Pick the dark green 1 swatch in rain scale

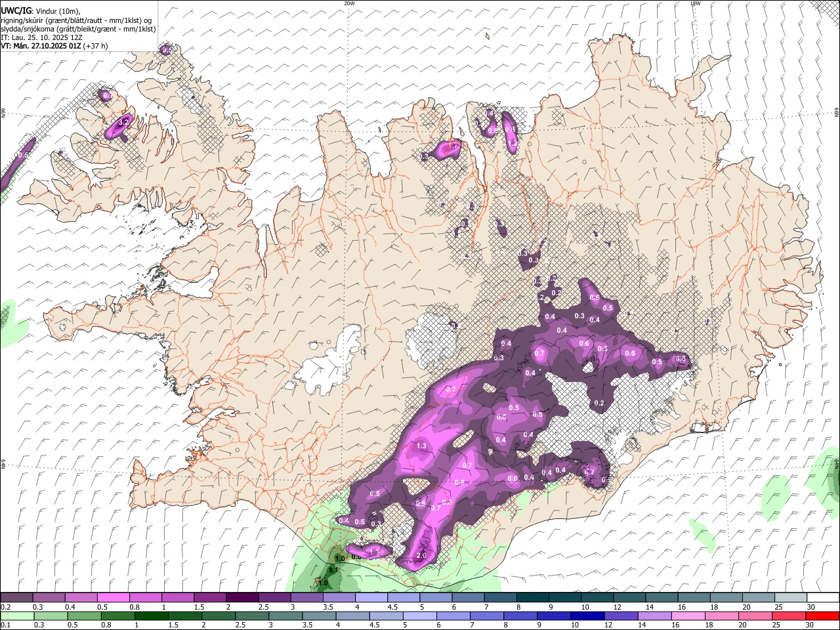152,616
